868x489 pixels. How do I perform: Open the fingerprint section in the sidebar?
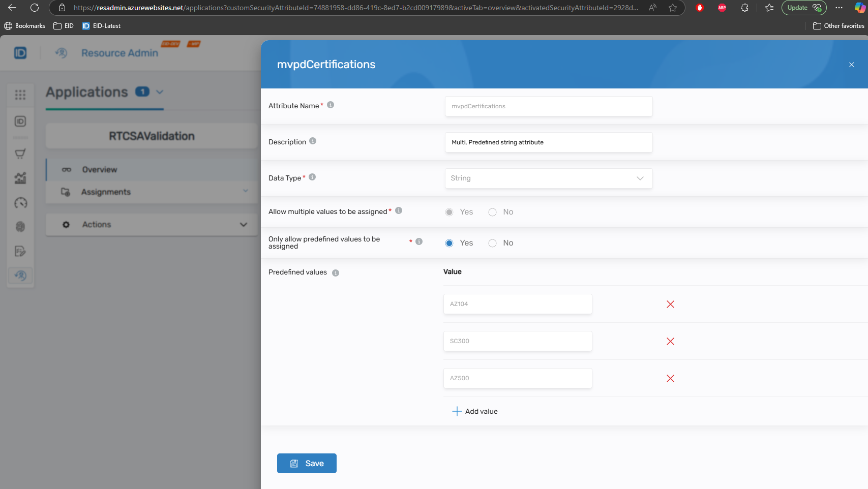[20, 227]
